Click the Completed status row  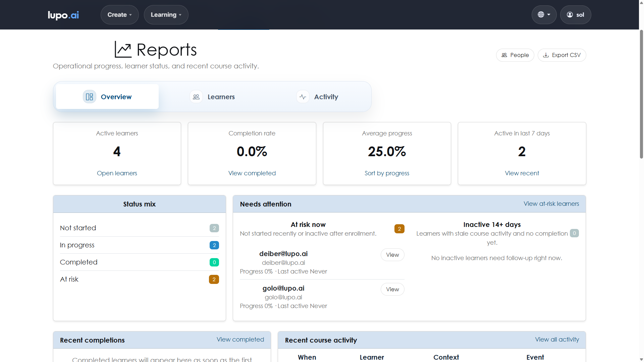coord(140,262)
